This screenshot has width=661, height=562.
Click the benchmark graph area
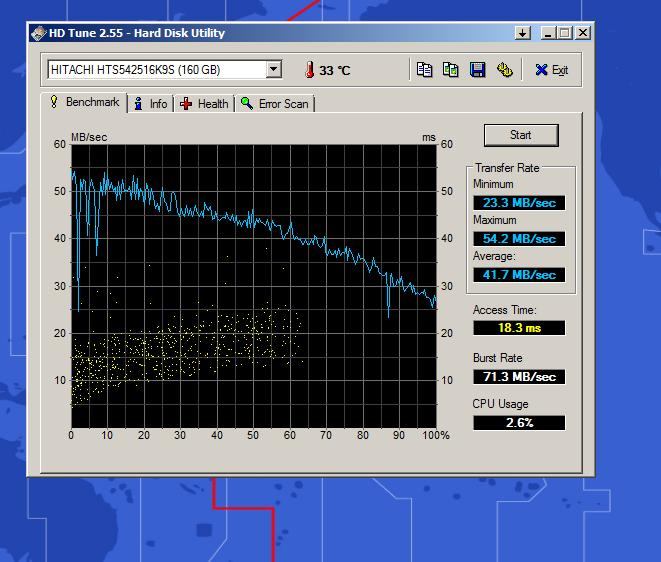coord(254,286)
